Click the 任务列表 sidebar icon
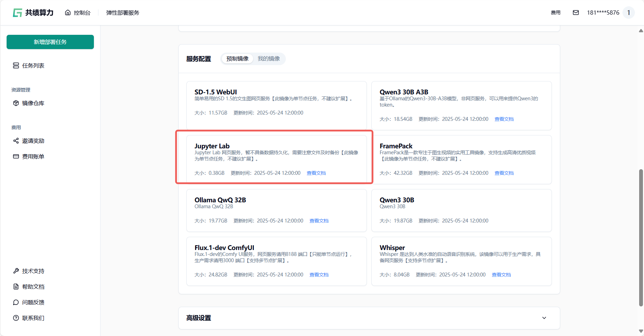The width and height of the screenshot is (644, 336). (16, 65)
